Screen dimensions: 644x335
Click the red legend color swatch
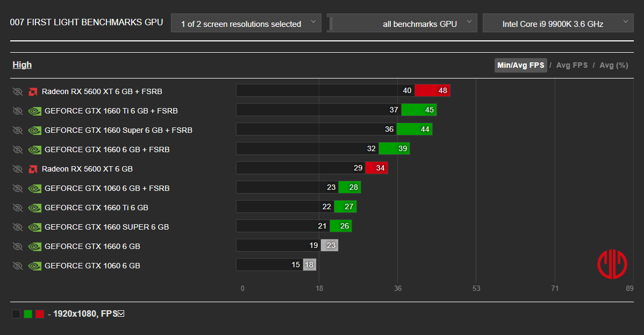point(39,314)
